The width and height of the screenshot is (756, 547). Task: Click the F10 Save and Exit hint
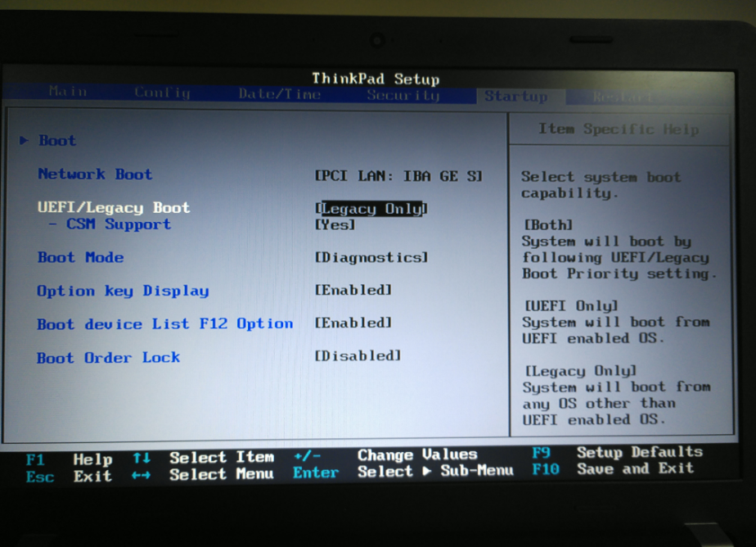point(613,468)
